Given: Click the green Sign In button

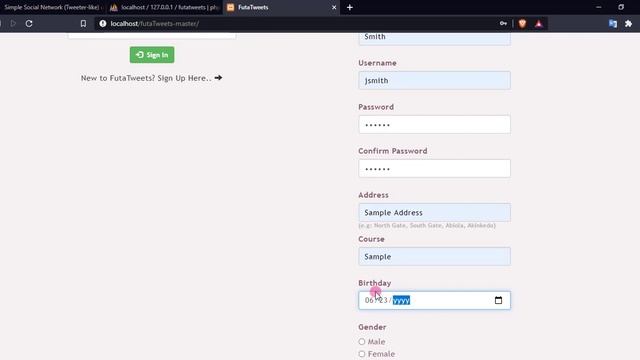Looking at the screenshot, I should [152, 55].
